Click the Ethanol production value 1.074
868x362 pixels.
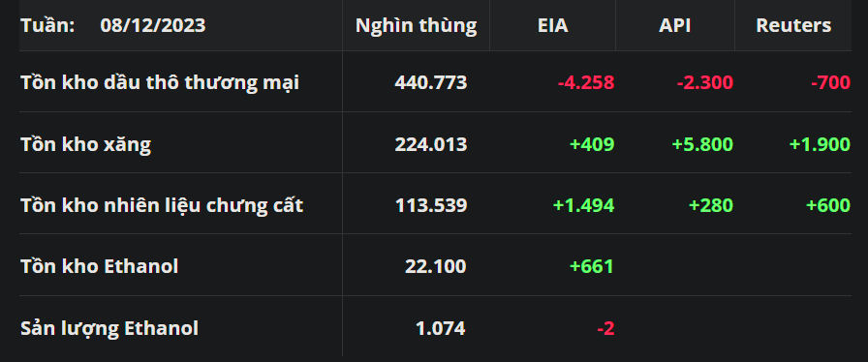[441, 329]
